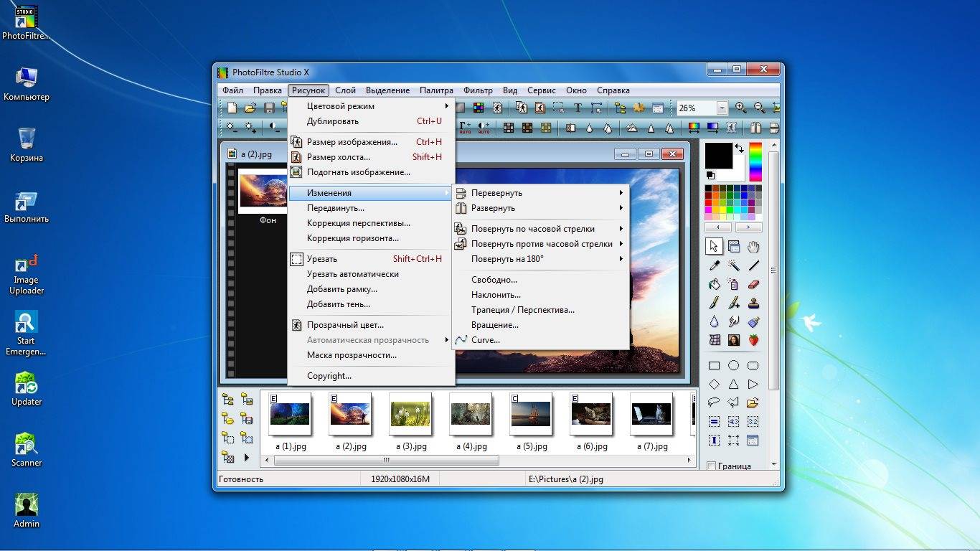980x551 pixels.
Task: Choose the 4:3 ratio selection icon
Action: (x=733, y=422)
